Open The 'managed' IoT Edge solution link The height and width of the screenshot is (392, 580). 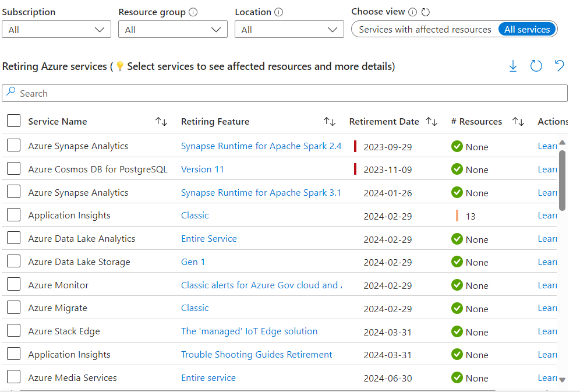point(249,331)
